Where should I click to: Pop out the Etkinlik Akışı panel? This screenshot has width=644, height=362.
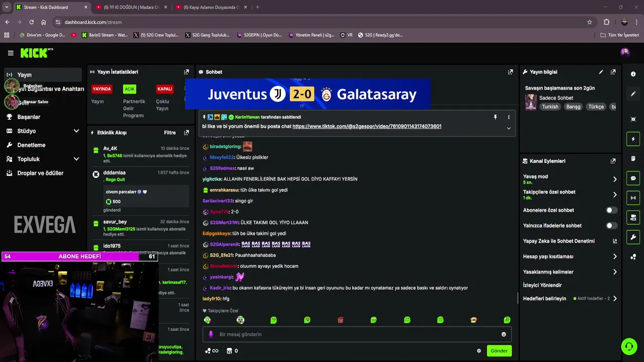pos(187,133)
